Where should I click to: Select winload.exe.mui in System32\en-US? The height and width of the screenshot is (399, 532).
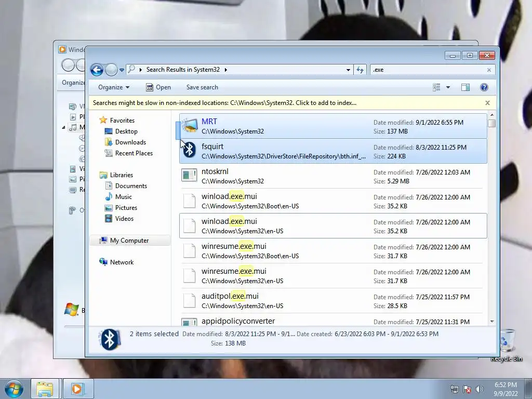click(333, 225)
